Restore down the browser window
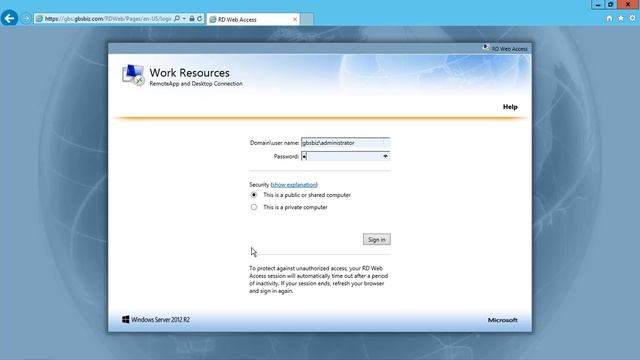 (x=611, y=4)
